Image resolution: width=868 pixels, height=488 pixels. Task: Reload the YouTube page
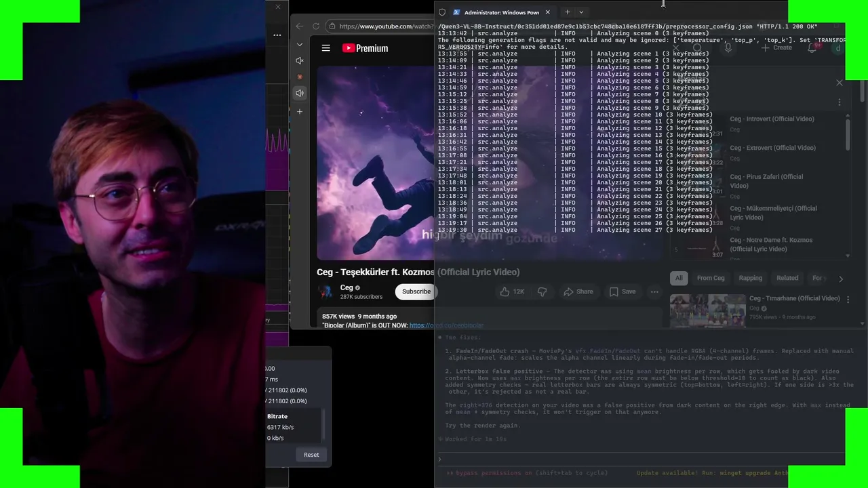click(316, 26)
